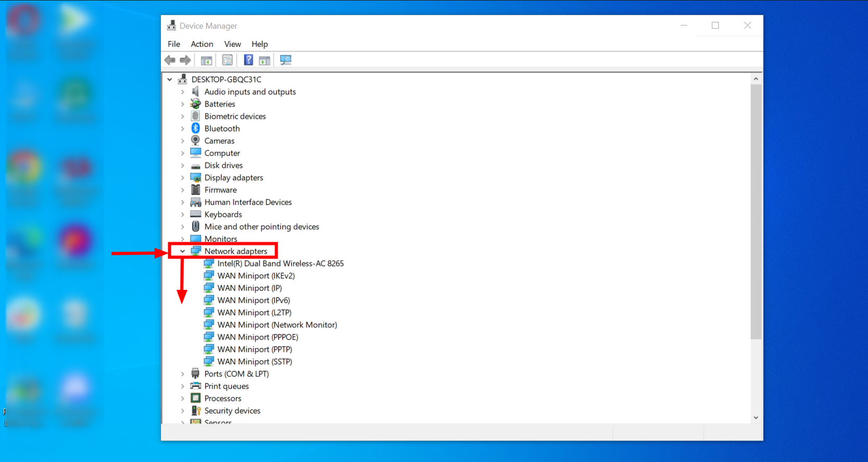The image size is (868, 462).
Task: Click the Display adapters icon
Action: pos(196,177)
